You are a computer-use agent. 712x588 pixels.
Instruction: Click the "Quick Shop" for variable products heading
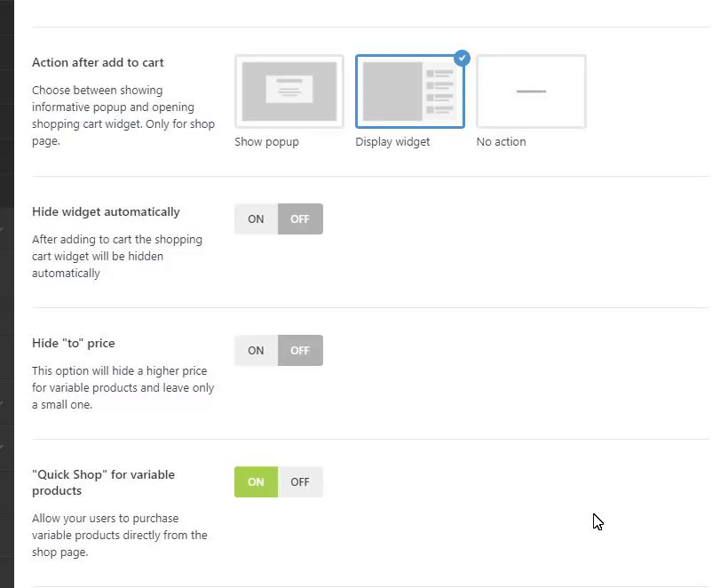click(x=103, y=482)
